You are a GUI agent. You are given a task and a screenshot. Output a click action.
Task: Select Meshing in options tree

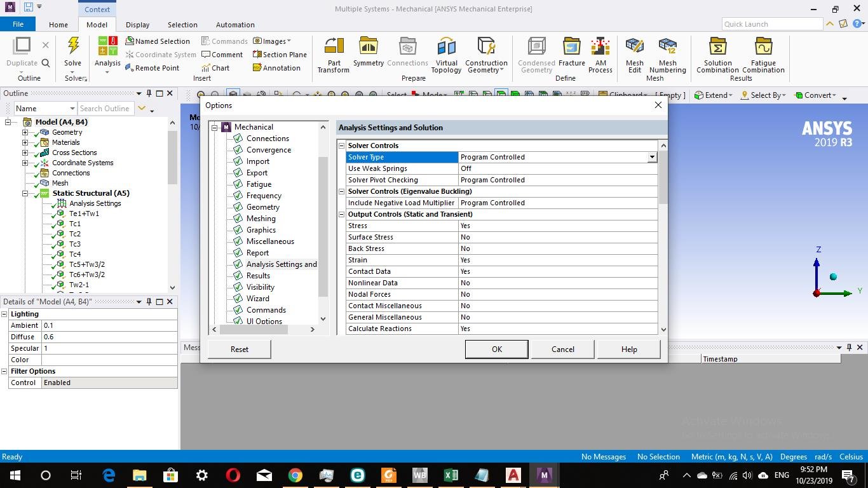[x=261, y=219]
